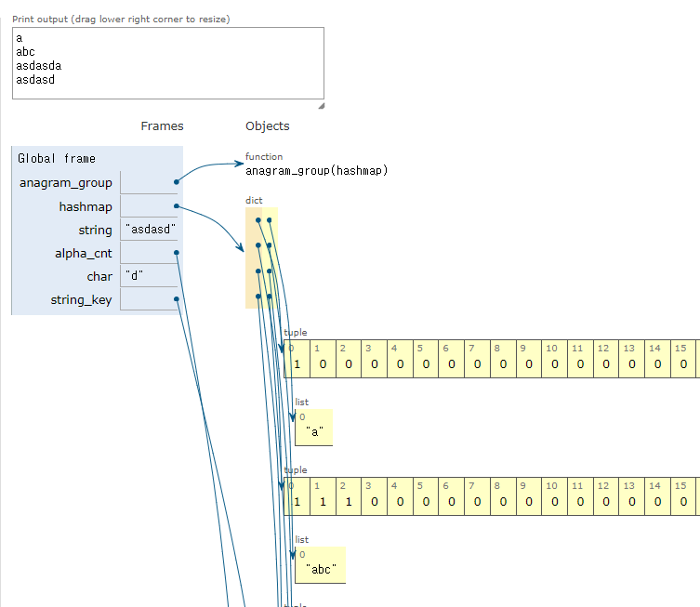Click the "a" list element
700x607 pixels.
click(x=314, y=428)
